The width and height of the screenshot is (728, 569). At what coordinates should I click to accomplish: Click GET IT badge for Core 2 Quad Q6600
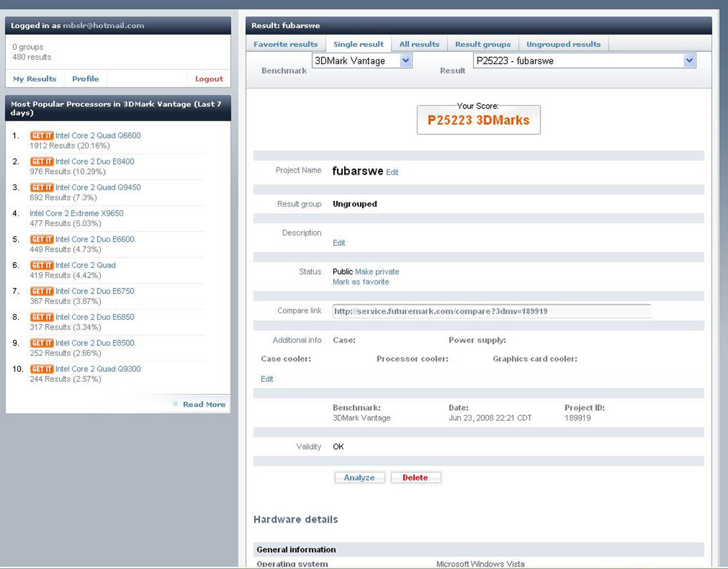coord(42,136)
